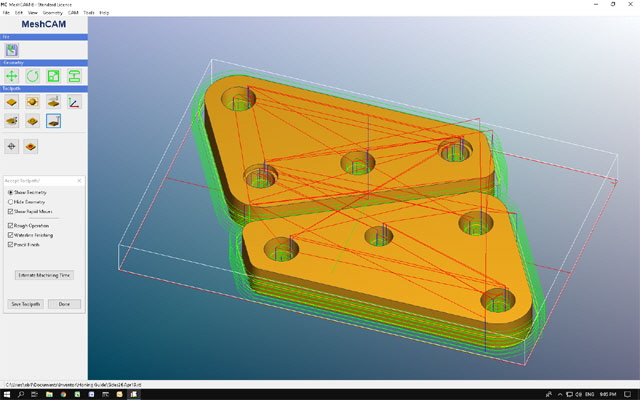Screen dimensions: 640x400
Task: Click the red-centered orange block icon
Action: tap(31, 146)
